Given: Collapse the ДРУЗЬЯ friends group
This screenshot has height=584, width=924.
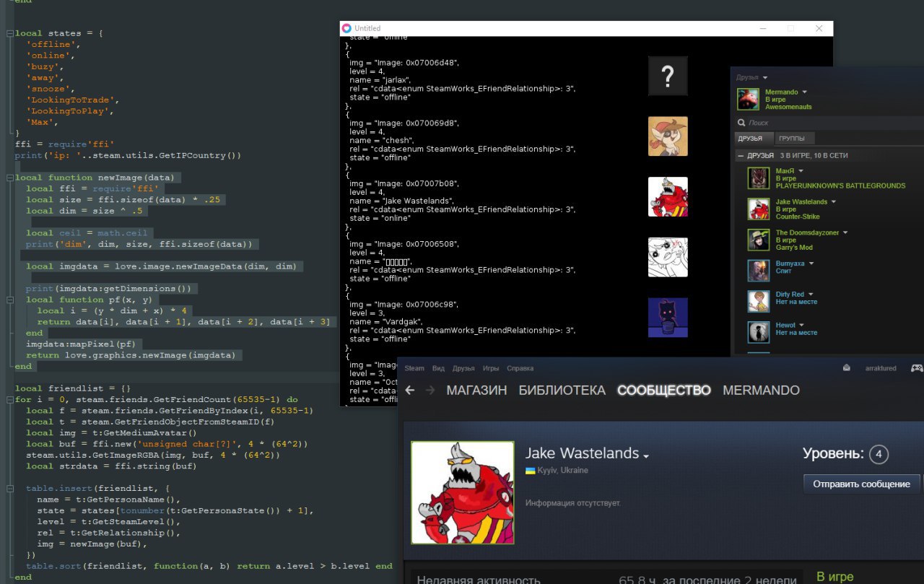Looking at the screenshot, I should pos(740,156).
